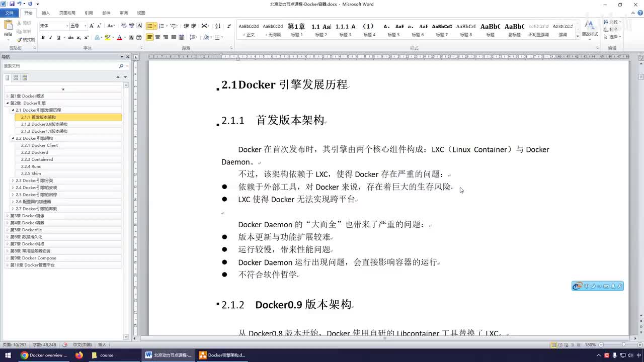Jump to the previous heading in navigation
The image size is (644, 362).
point(118,77)
